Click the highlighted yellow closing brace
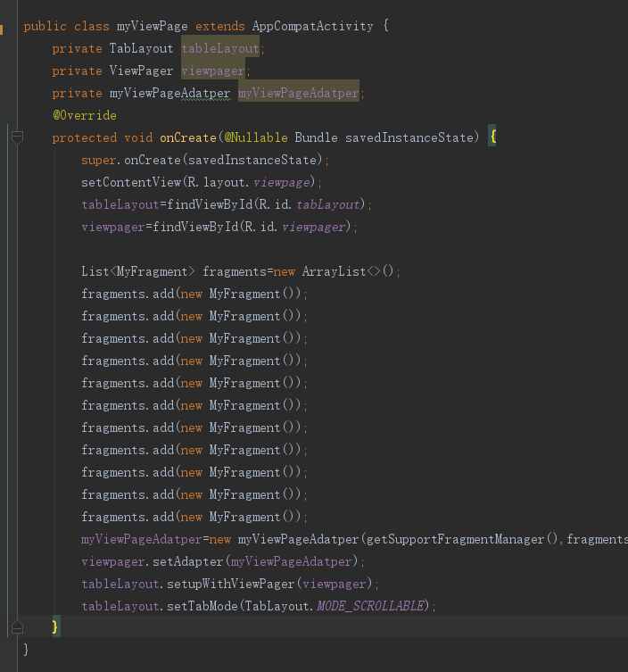The height and width of the screenshot is (672, 628). pos(55,627)
